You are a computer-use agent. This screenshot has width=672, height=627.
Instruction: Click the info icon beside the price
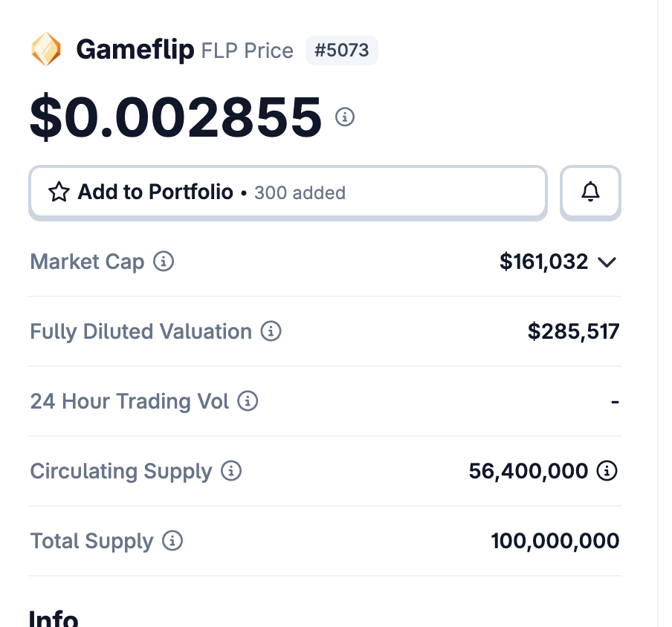point(345,117)
